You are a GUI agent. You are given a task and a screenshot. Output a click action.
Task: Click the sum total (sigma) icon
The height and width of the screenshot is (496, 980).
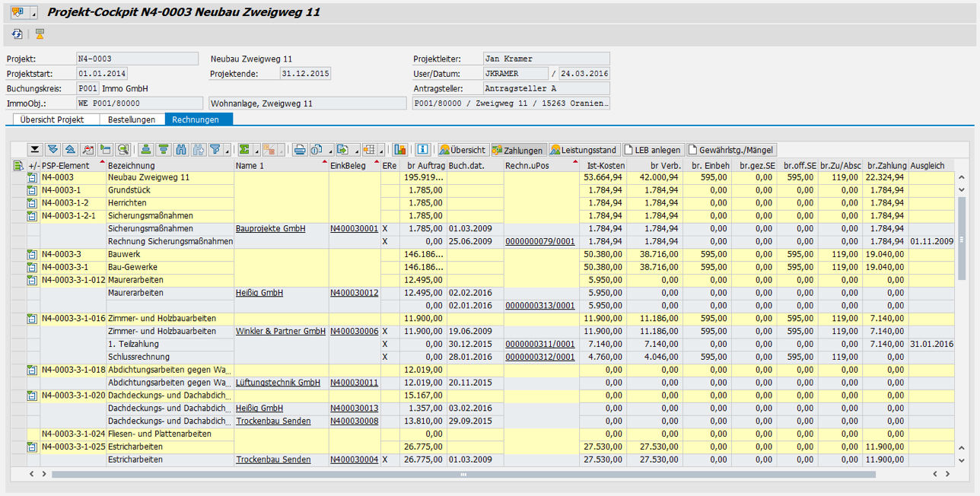click(244, 150)
